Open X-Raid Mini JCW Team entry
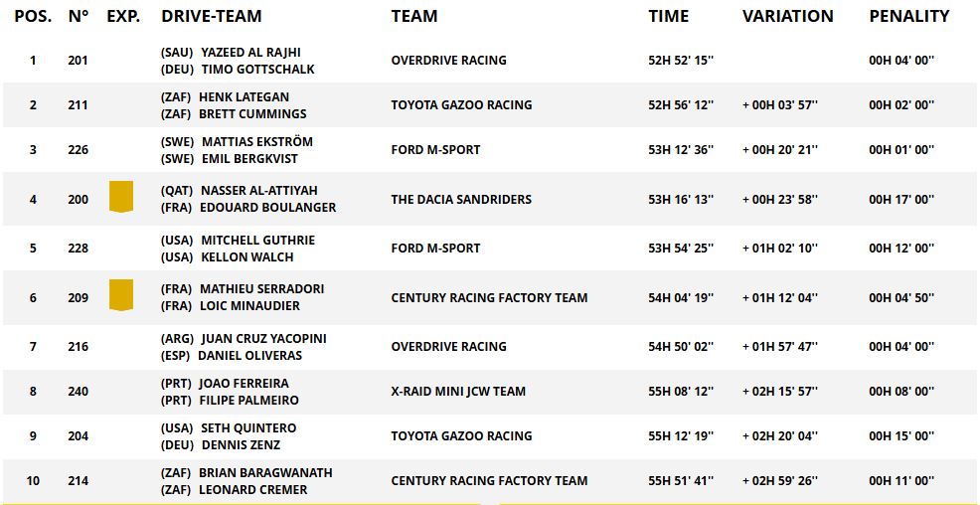This screenshot has width=980, height=505. pyautogui.click(x=458, y=392)
